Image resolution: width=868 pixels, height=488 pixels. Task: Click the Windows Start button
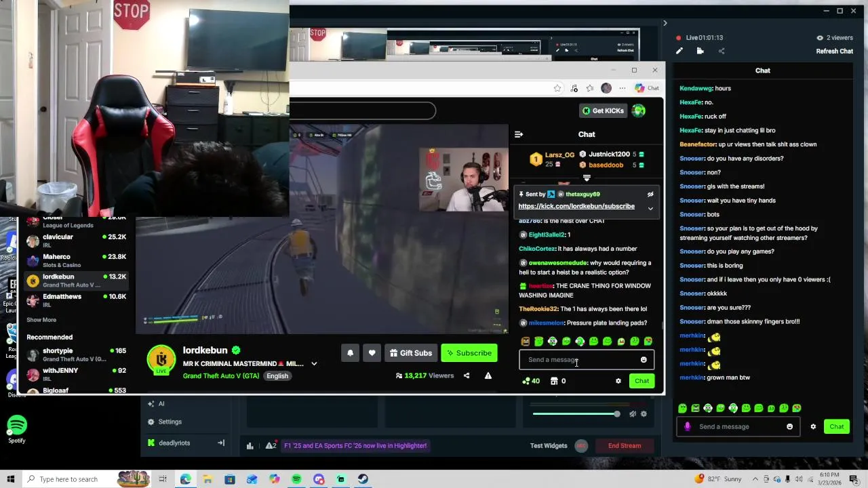[11, 479]
